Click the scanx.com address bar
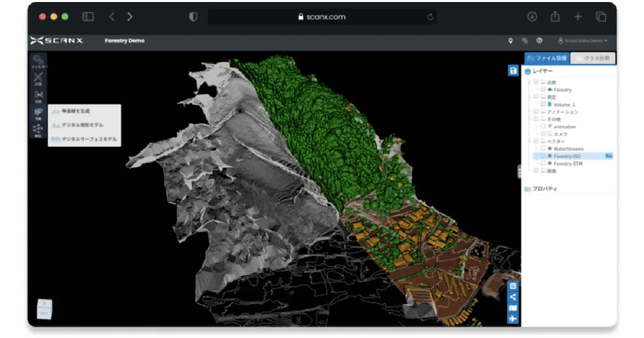 click(x=322, y=17)
